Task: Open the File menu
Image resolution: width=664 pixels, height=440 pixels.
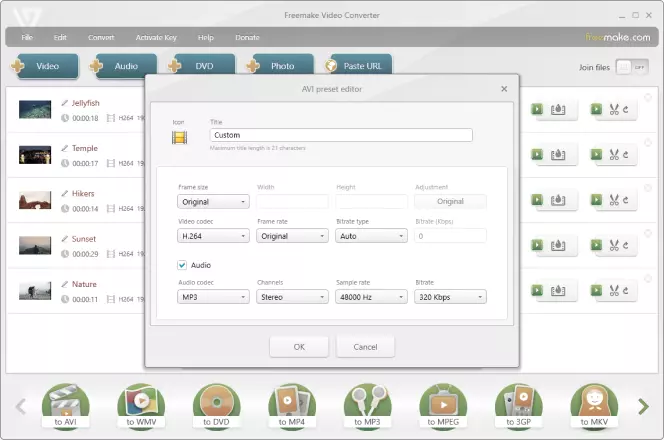Action: click(27, 37)
